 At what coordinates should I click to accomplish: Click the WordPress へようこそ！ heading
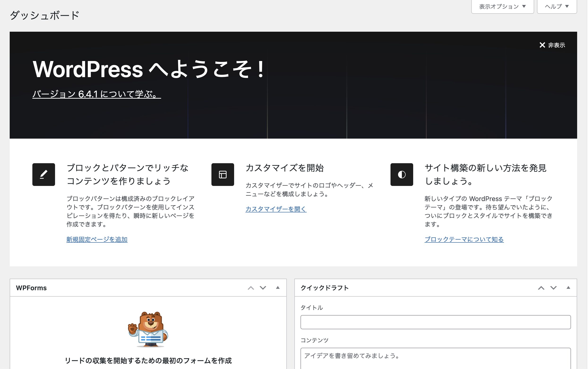click(x=149, y=69)
